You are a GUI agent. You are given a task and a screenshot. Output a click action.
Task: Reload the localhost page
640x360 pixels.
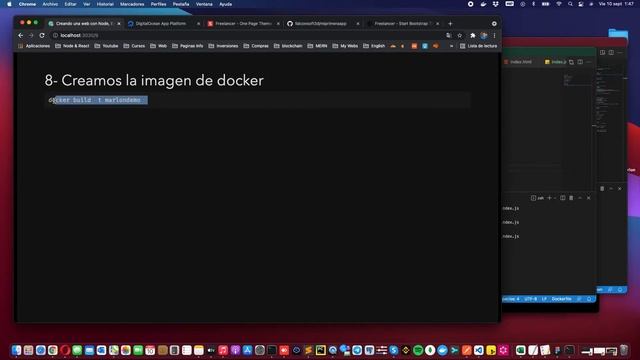pos(42,36)
